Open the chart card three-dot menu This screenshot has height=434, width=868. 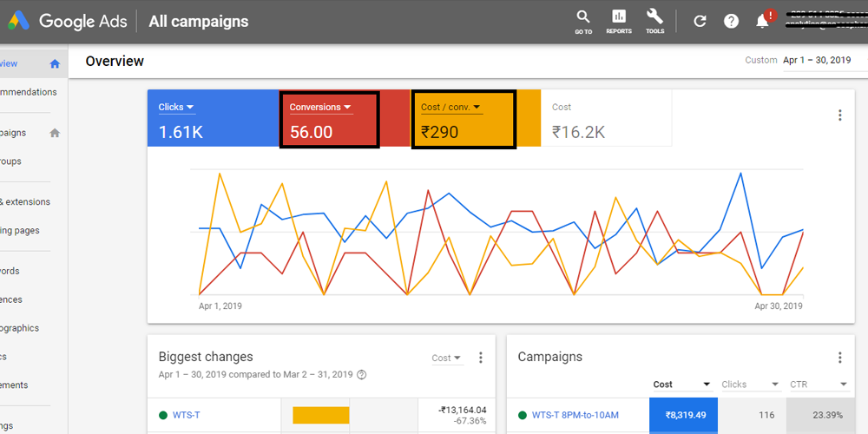tap(839, 115)
